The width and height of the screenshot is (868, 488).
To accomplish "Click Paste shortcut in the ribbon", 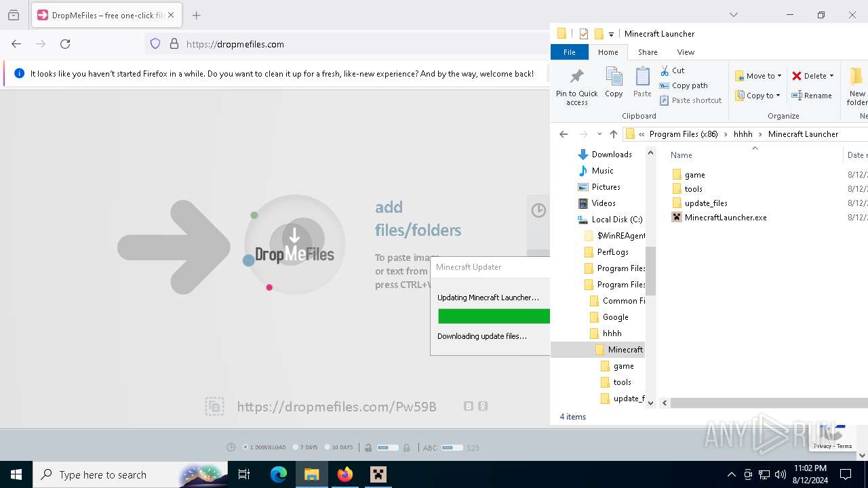I will pos(690,100).
